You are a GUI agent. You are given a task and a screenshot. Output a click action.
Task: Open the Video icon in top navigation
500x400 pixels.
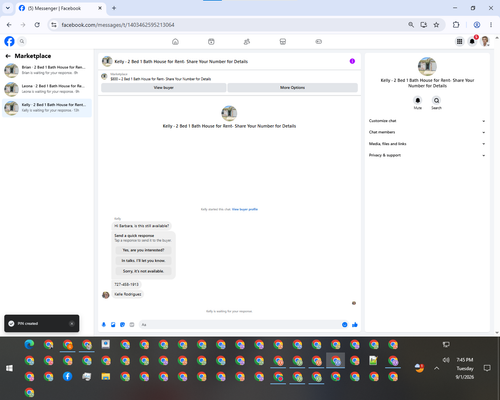point(211,42)
